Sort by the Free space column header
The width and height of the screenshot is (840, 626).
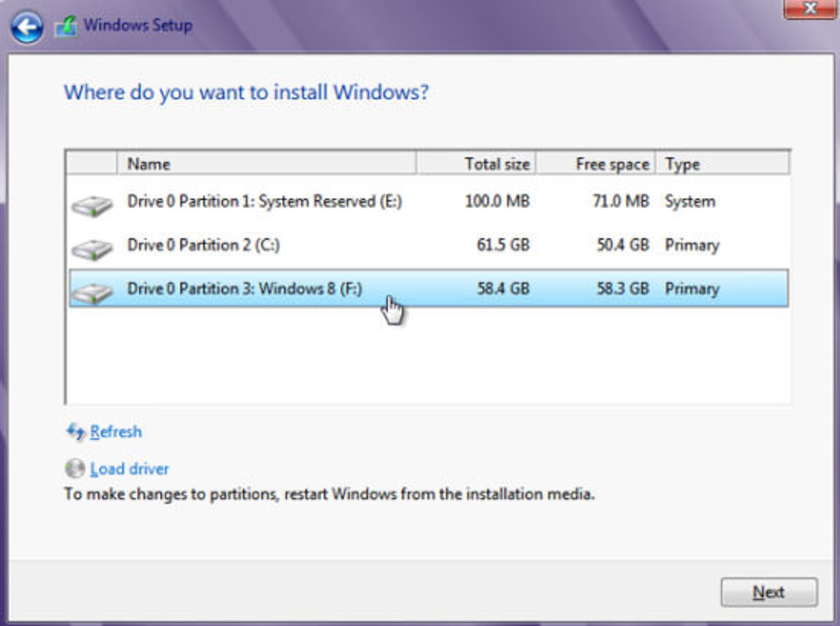tap(595, 164)
